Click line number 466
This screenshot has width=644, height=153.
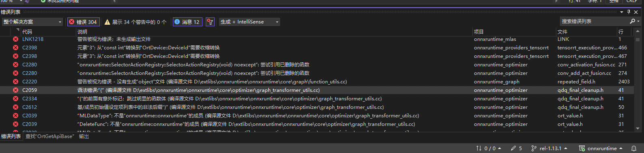[x=622, y=48]
